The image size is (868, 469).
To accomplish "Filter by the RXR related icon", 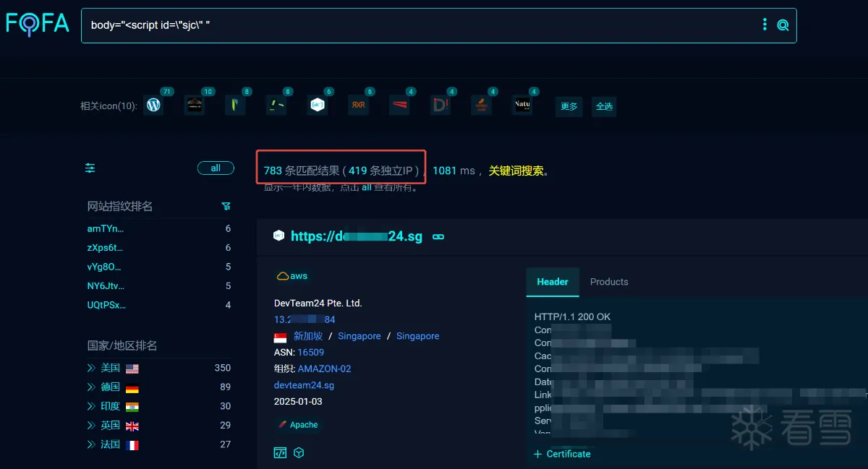I will [357, 106].
